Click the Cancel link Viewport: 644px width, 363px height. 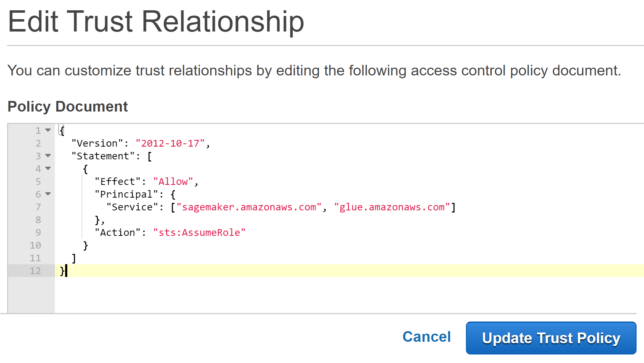coord(427,337)
